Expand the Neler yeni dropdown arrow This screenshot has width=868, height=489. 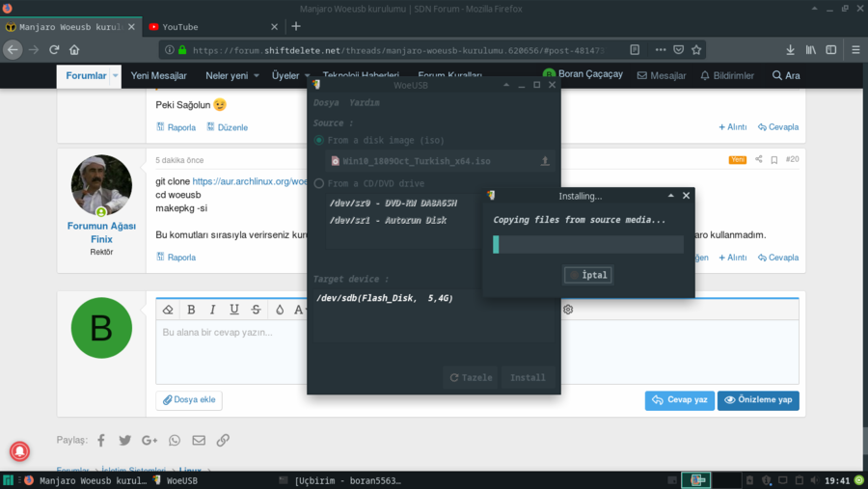(x=257, y=76)
